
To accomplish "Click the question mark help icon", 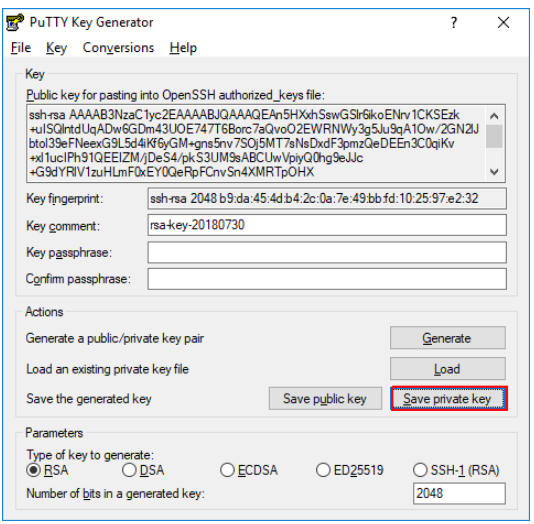I will 454,23.
